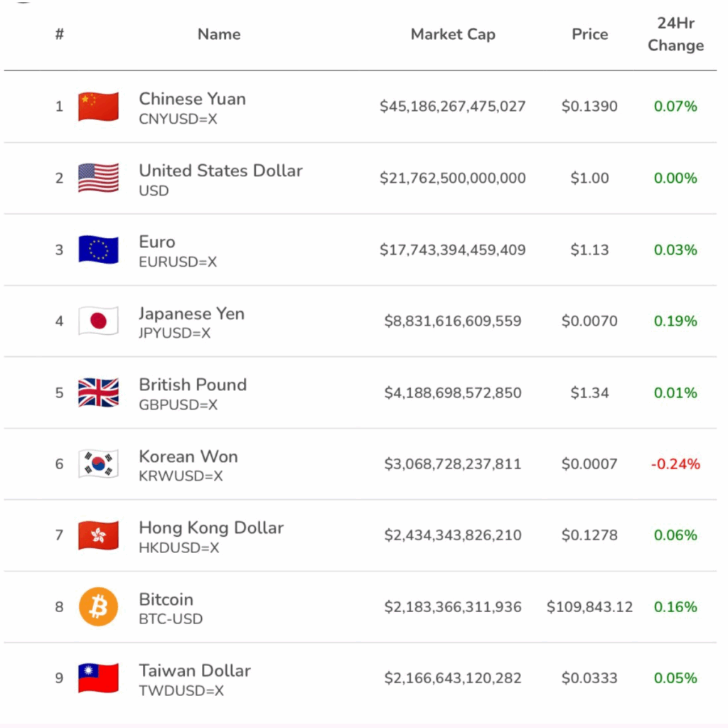Sort by the Name column header
Viewport: 728px width, 728px height.
[219, 34]
